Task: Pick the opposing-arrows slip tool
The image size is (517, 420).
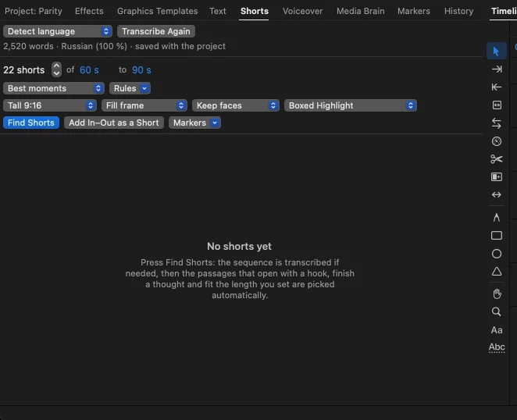Action: click(496, 123)
